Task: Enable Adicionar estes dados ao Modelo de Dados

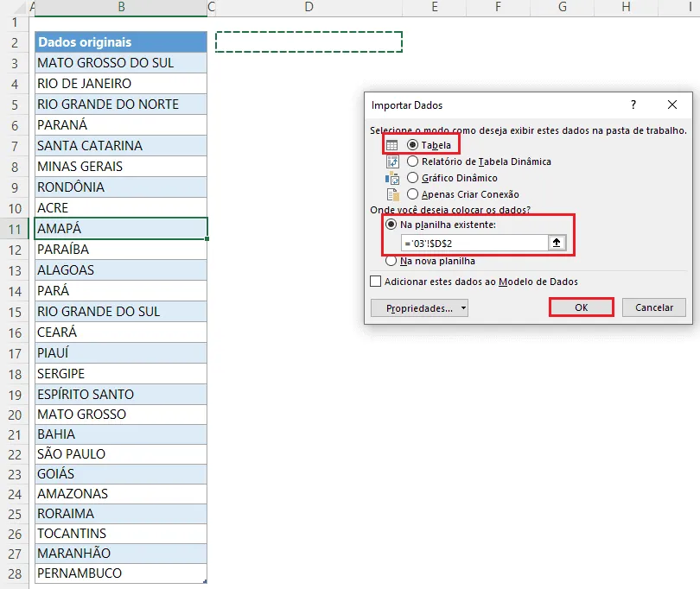Action: point(375,282)
